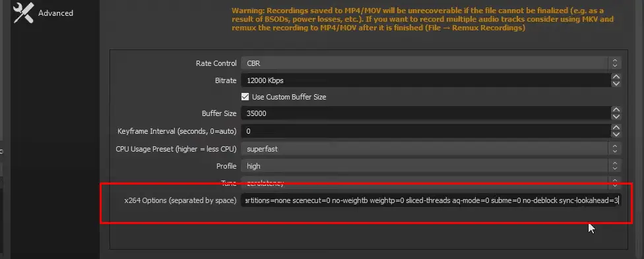The height and width of the screenshot is (259, 644).
Task: Click the Buffer Size field showing 35000
Action: (x=426, y=114)
